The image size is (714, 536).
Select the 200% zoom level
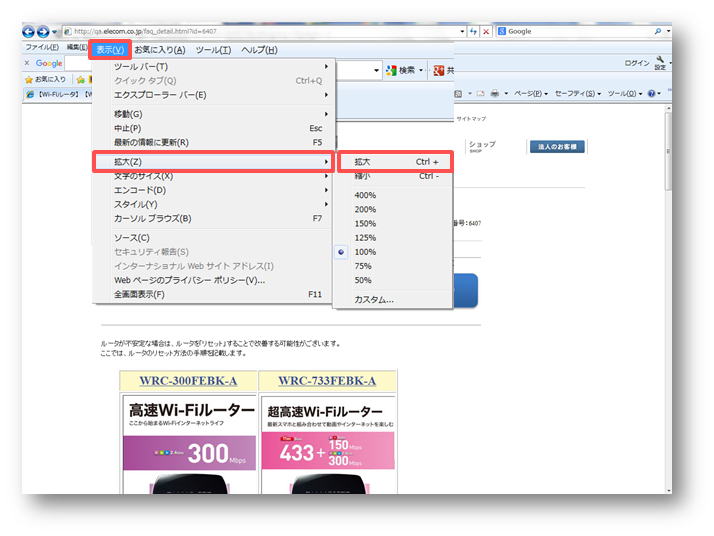tap(394, 209)
